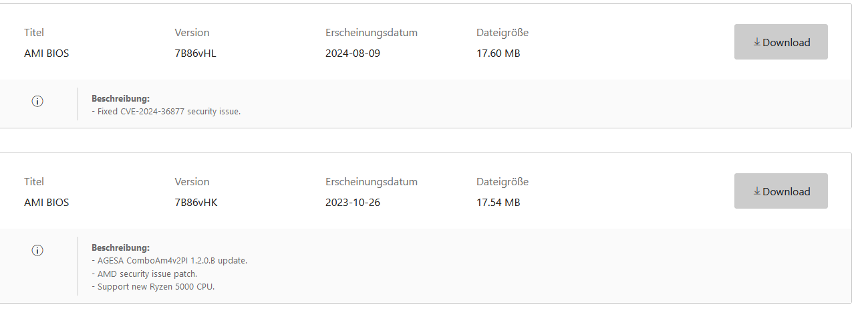Click the Erscheinungsdatum label in the first entry

pos(371,32)
